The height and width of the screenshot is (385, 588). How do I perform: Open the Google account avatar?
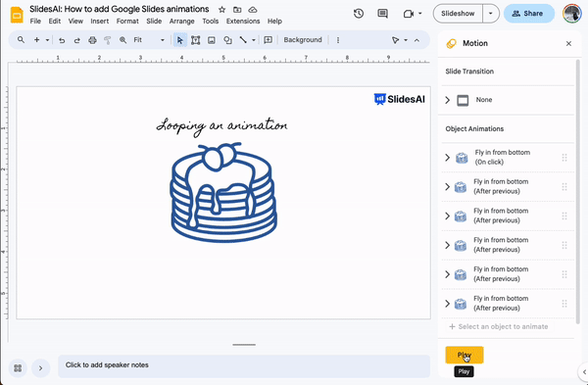pyautogui.click(x=572, y=14)
